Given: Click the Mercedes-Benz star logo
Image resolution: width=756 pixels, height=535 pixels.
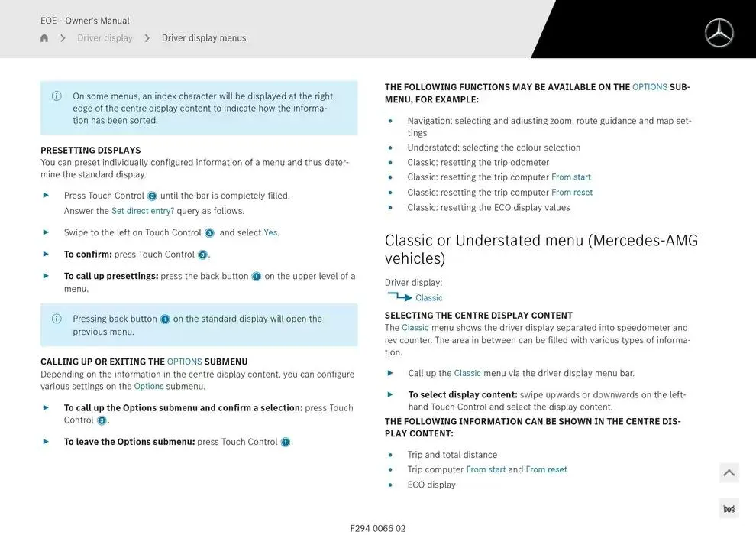Looking at the screenshot, I should click(719, 33).
